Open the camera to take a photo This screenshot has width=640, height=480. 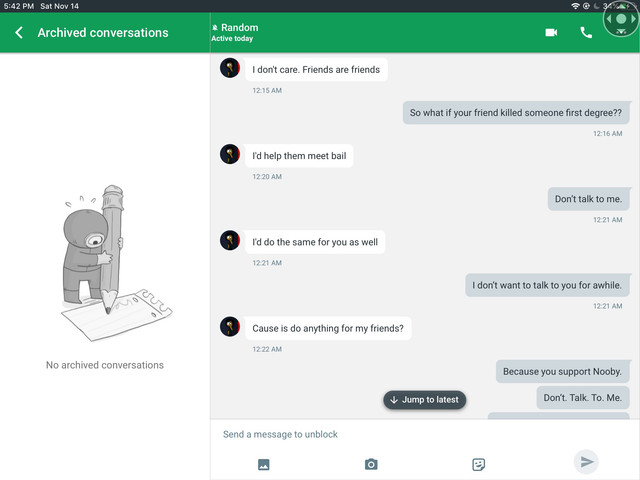[x=371, y=464]
